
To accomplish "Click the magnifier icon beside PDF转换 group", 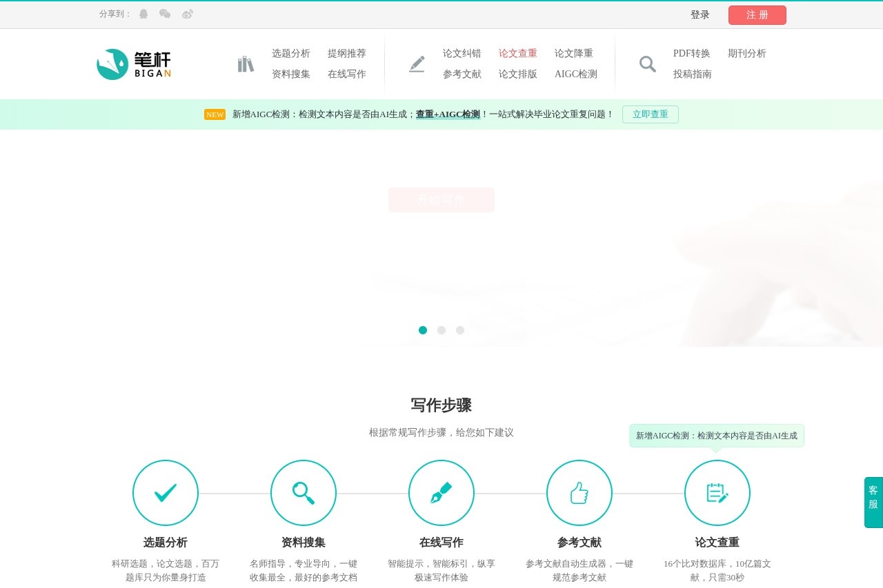I will 647,63.
